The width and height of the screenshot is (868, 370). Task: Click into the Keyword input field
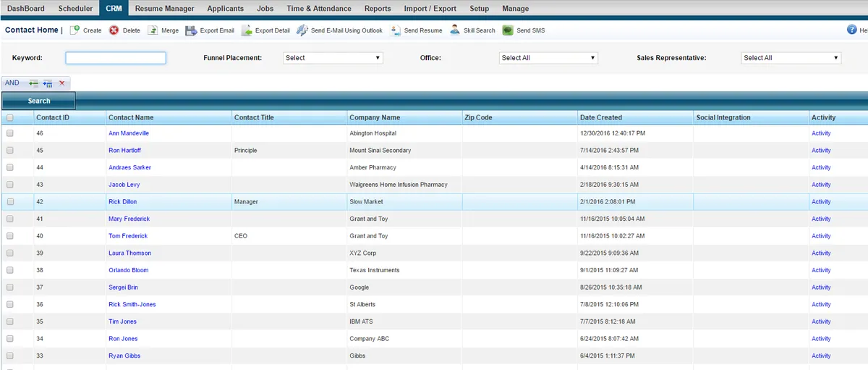click(x=116, y=58)
